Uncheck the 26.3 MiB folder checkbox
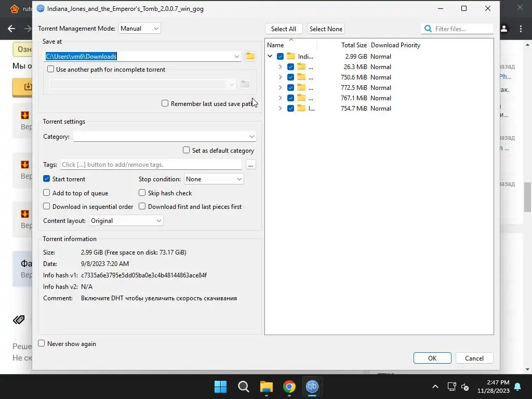Viewport: 532px width, 399px height. coord(290,67)
